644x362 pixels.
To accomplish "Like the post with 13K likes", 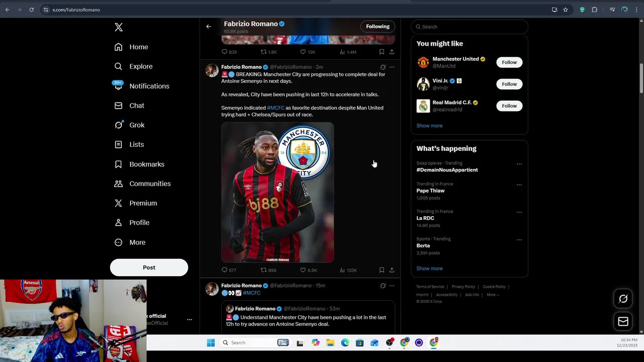I will [x=307, y=52].
